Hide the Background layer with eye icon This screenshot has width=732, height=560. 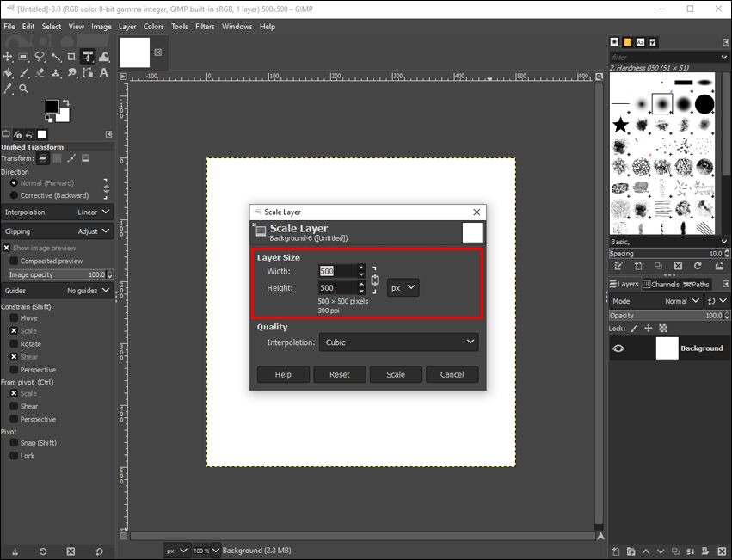(x=618, y=348)
